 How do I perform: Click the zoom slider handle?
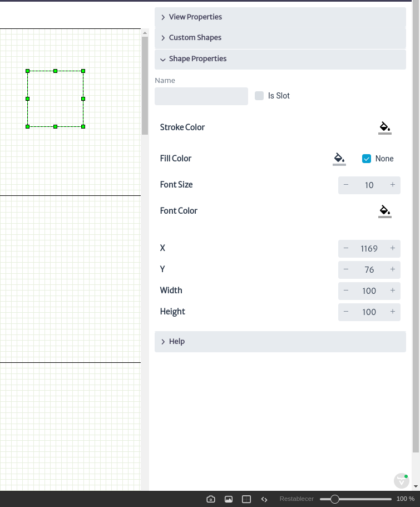(335, 499)
